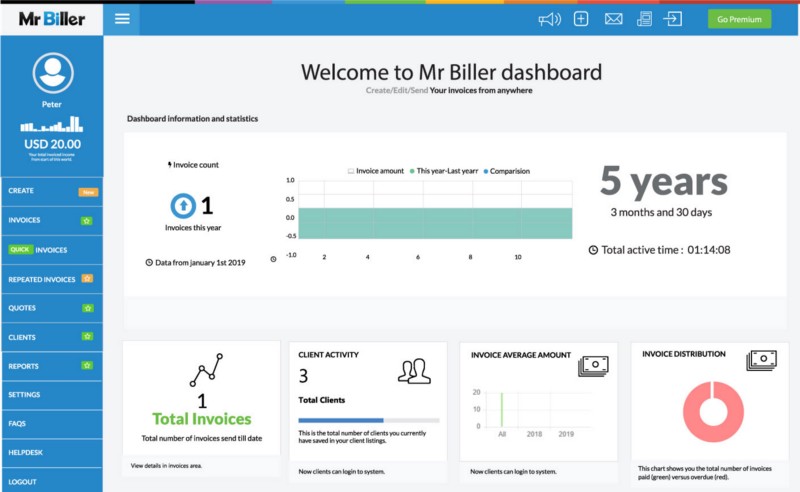Screen dimensions: 800x492
Task: Click the green star badge beside Invoices
Action: pyautogui.click(x=87, y=221)
